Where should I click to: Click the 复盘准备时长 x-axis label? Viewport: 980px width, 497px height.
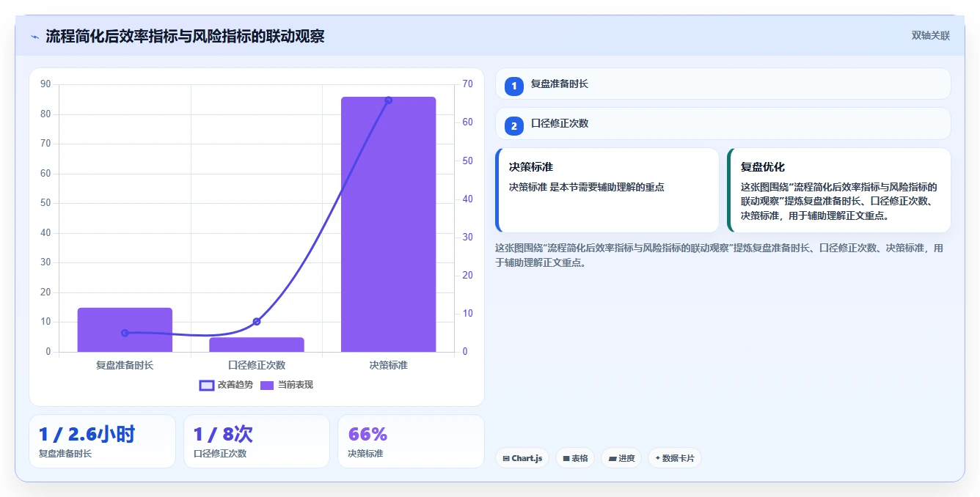(125, 365)
